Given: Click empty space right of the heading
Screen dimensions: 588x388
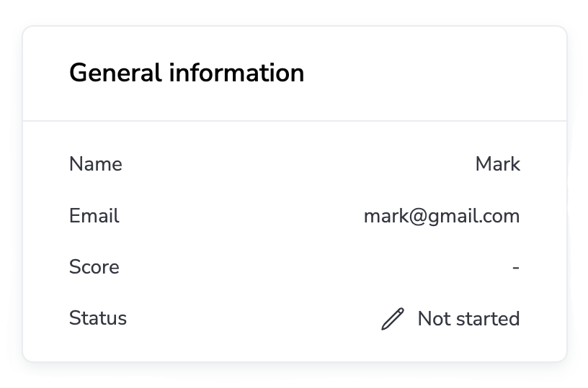Looking at the screenshot, I should tap(432, 73).
